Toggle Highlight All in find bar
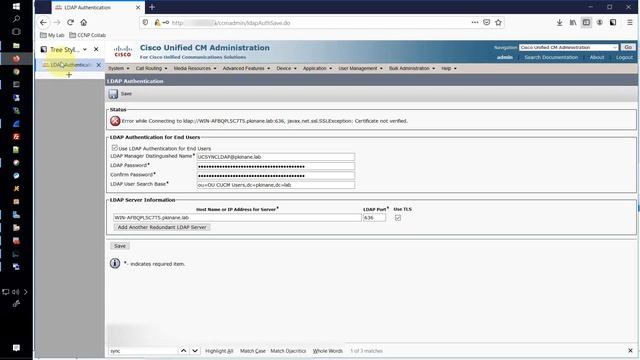This screenshot has width=640, height=360. 219,351
